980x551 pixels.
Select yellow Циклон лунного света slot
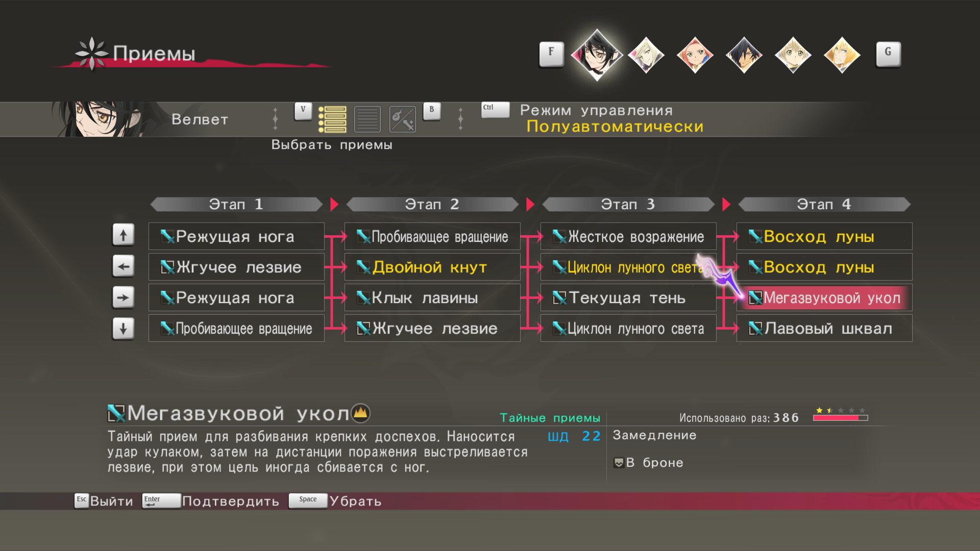point(628,267)
